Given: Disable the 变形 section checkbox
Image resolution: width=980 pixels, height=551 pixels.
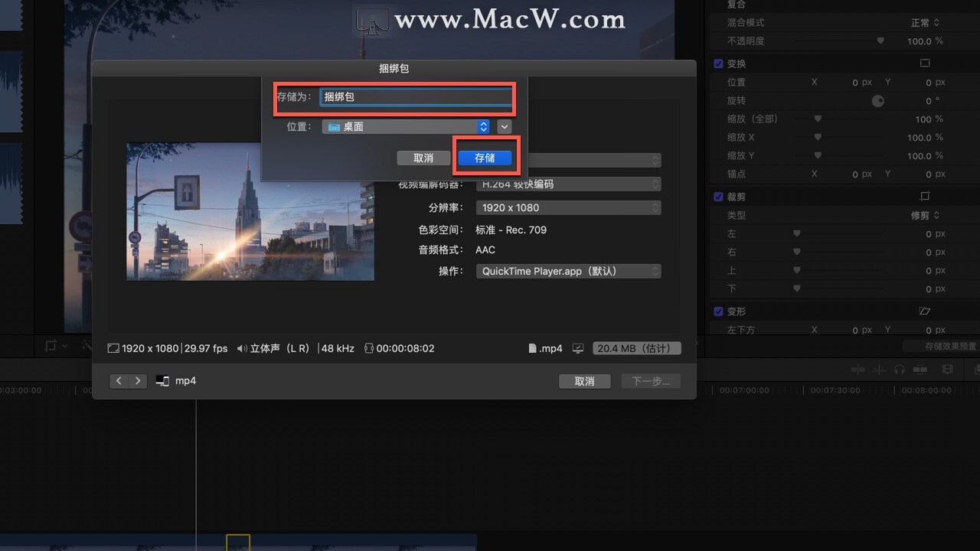Looking at the screenshot, I should tap(718, 311).
